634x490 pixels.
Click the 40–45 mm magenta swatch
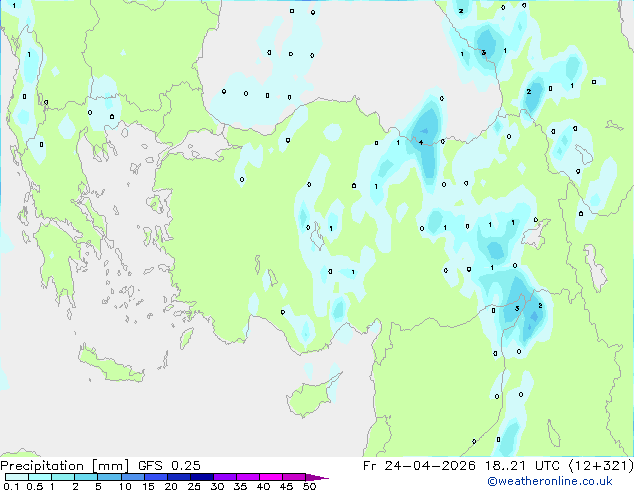tap(271, 477)
